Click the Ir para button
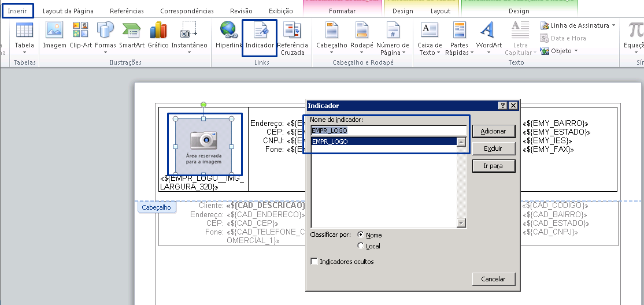Viewport: 644px width, 305px height. click(x=493, y=166)
